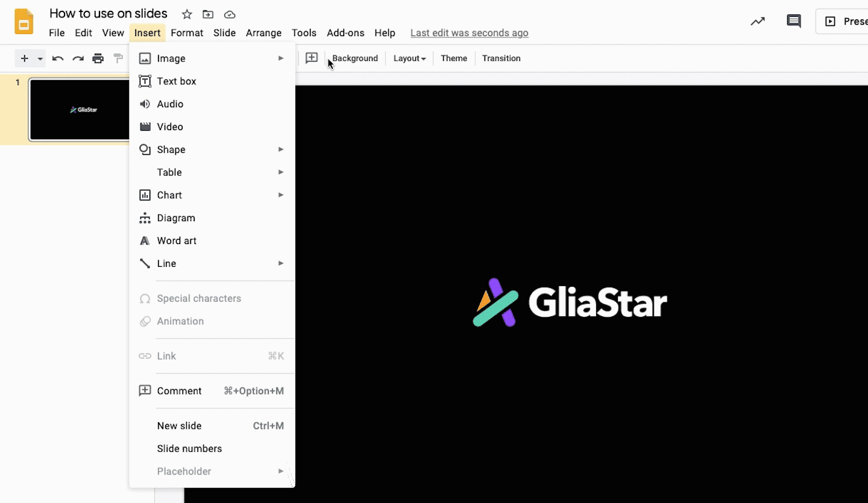Image resolution: width=868 pixels, height=503 pixels.
Task: Expand Chart submenu arrow
Action: [x=281, y=195]
